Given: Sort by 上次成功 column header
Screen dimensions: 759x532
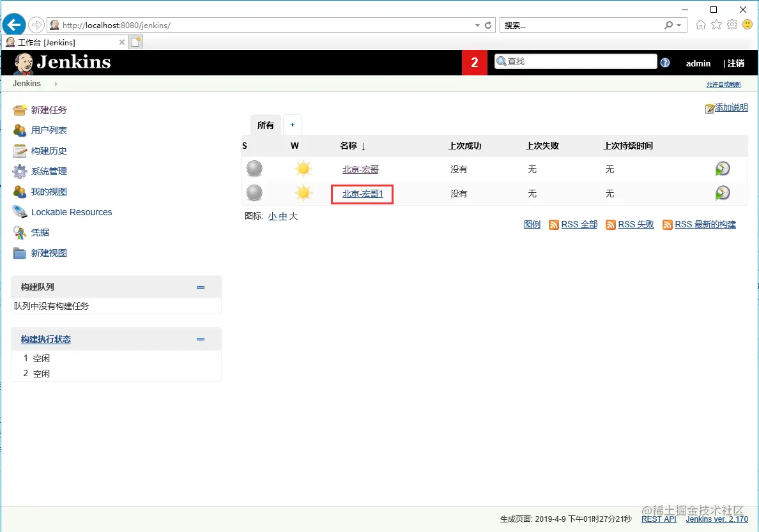Looking at the screenshot, I should point(464,146).
